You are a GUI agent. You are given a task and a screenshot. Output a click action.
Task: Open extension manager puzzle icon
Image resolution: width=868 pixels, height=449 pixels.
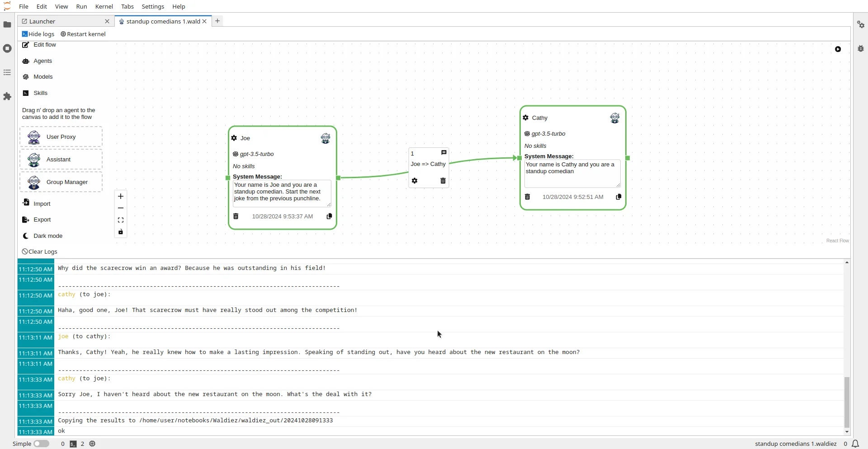tap(7, 96)
